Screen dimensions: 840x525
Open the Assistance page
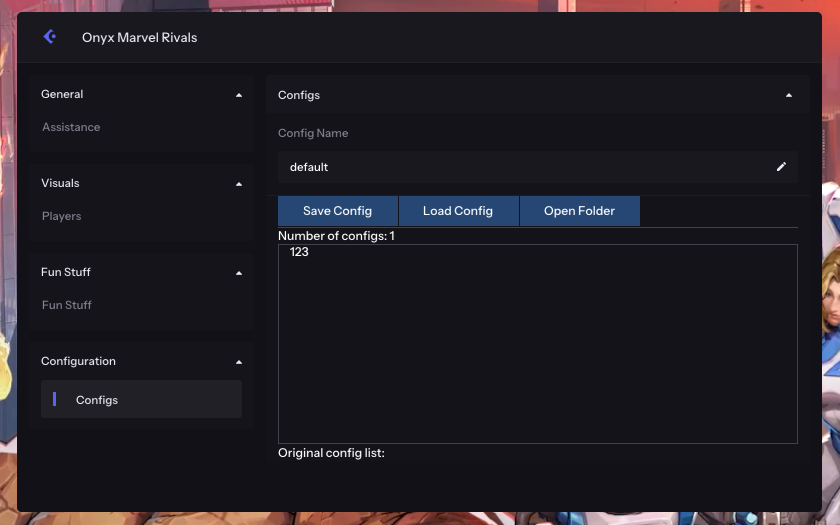pyautogui.click(x=71, y=127)
